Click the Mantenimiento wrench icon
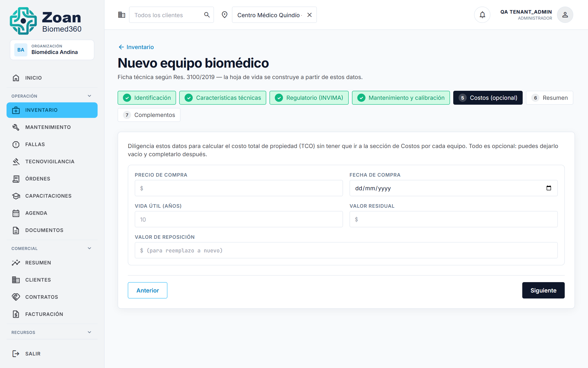The width and height of the screenshot is (588, 368). [16, 127]
